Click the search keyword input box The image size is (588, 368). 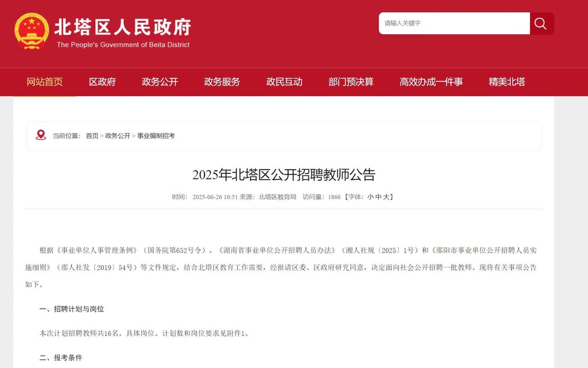(x=454, y=23)
